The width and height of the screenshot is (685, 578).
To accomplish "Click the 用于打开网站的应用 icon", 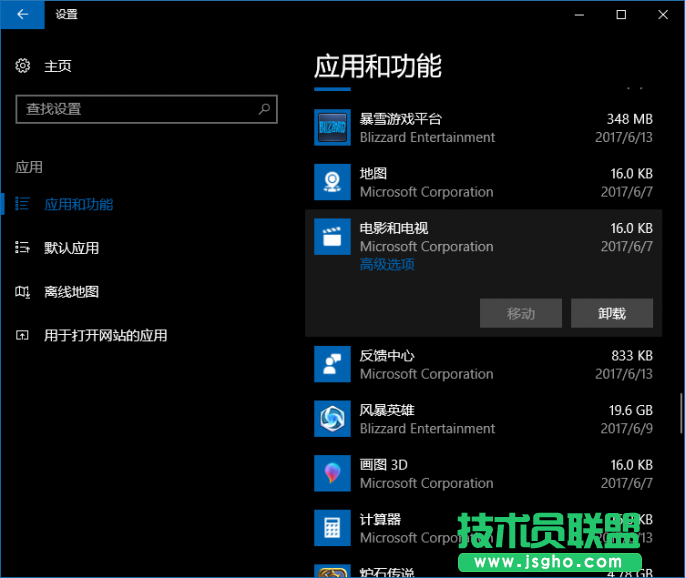I will click(22, 335).
